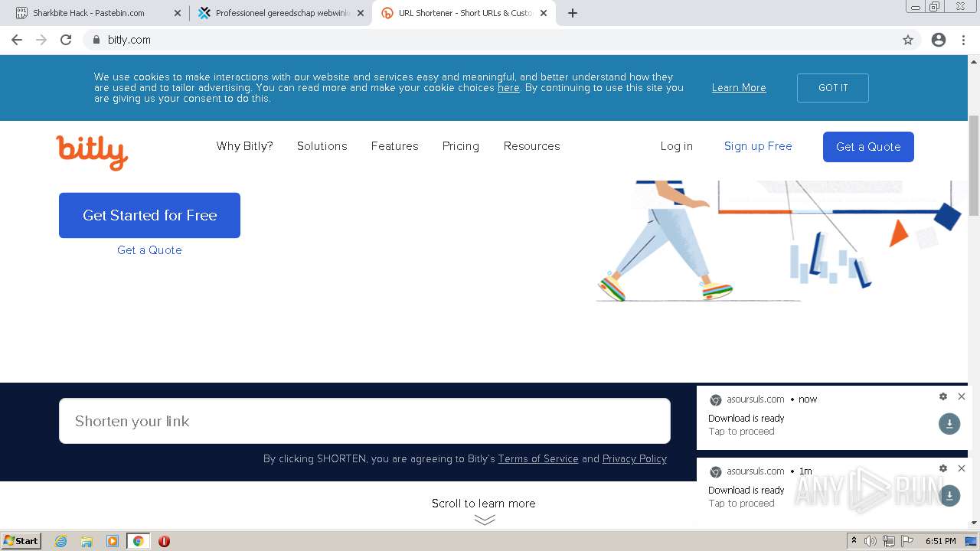Click the 'Download is ready' 'now' notification text
980x551 pixels.
pyautogui.click(x=746, y=419)
